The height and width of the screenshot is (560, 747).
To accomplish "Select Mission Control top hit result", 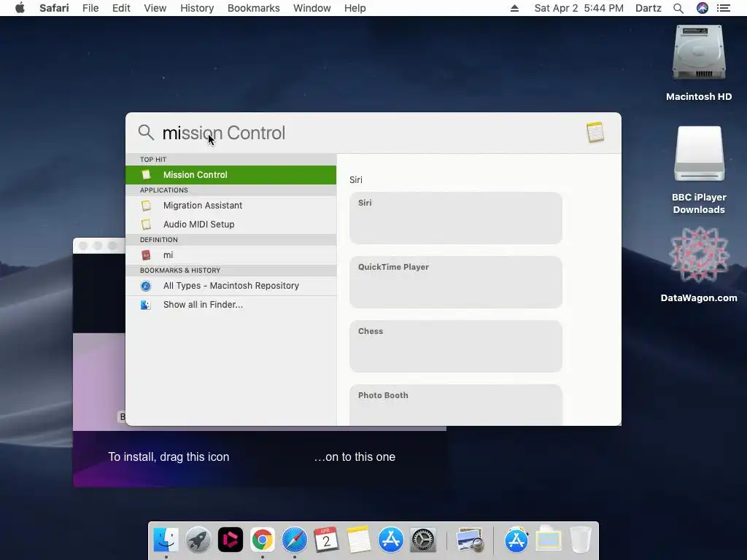I will click(231, 175).
